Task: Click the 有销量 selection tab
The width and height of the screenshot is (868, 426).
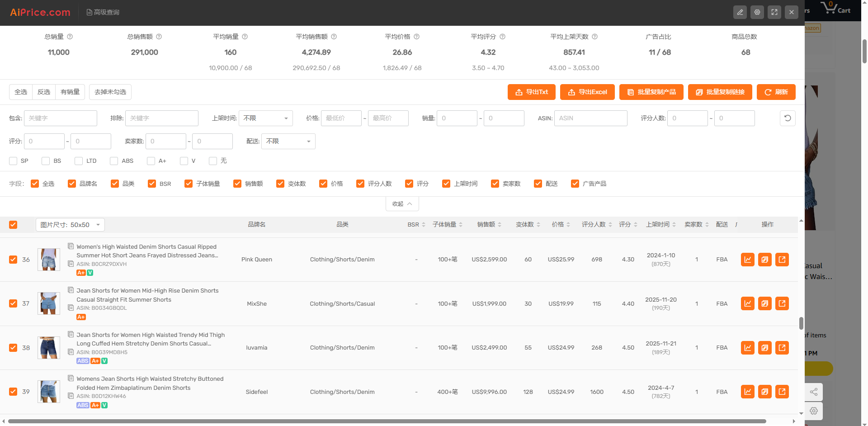Action: point(70,92)
